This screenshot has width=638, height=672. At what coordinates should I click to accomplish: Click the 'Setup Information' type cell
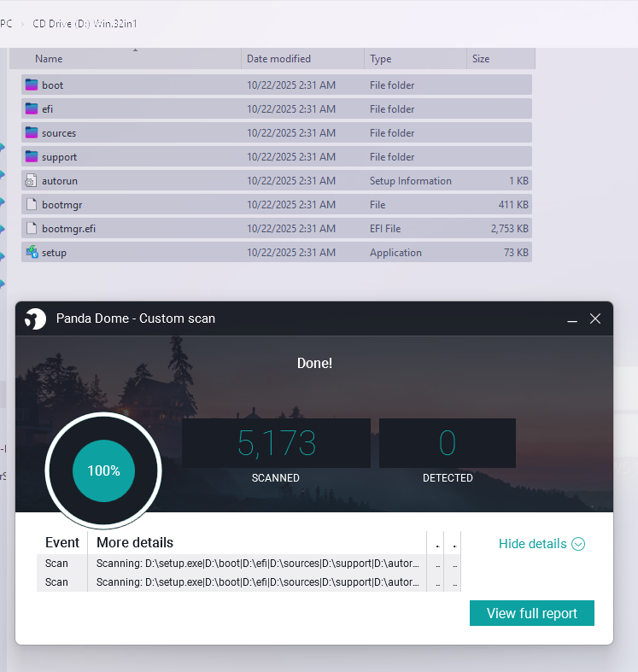[410, 181]
